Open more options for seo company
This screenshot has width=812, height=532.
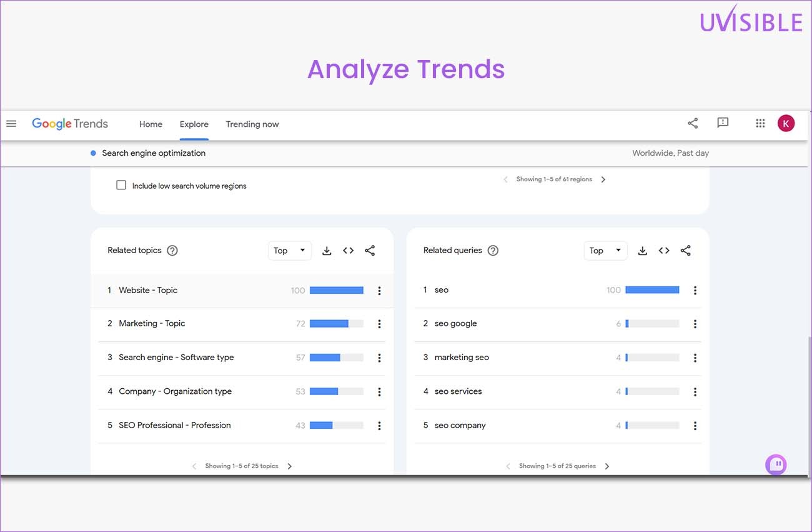[x=695, y=425]
